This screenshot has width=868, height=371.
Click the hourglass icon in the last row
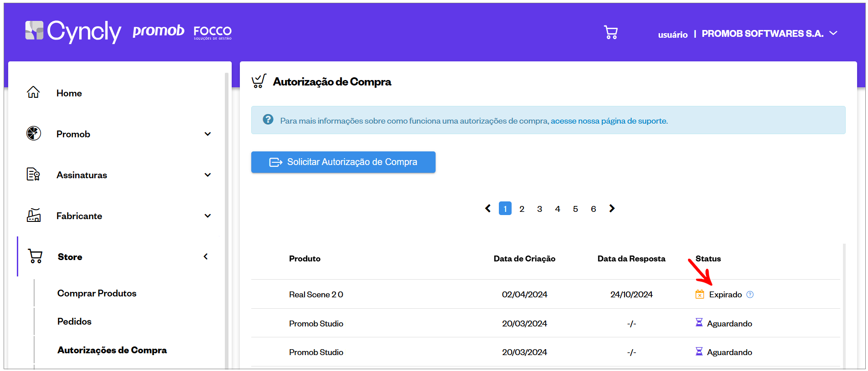click(x=699, y=351)
